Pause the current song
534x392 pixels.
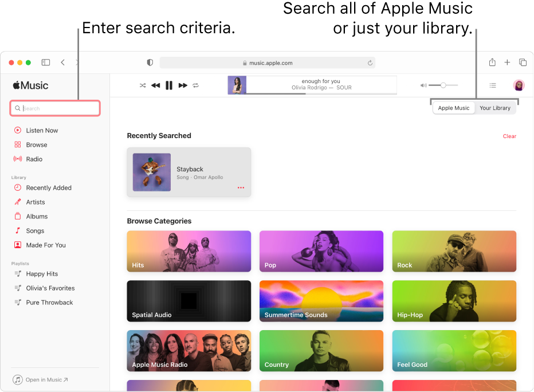click(x=169, y=85)
